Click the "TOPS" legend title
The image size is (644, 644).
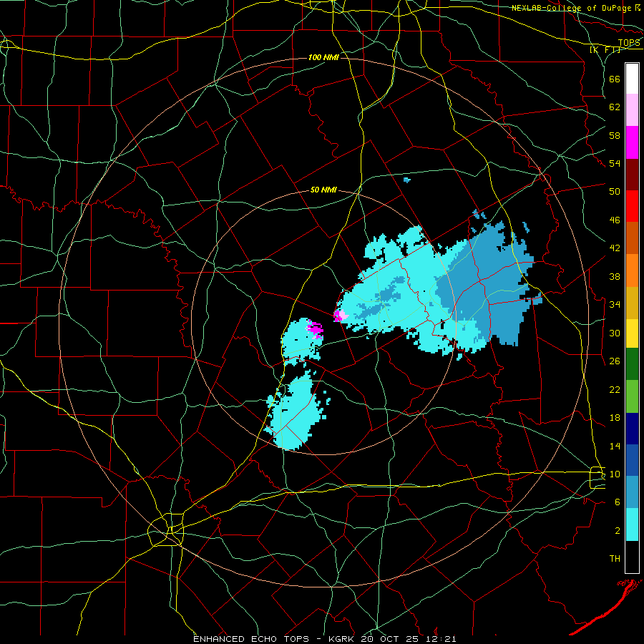(x=629, y=43)
